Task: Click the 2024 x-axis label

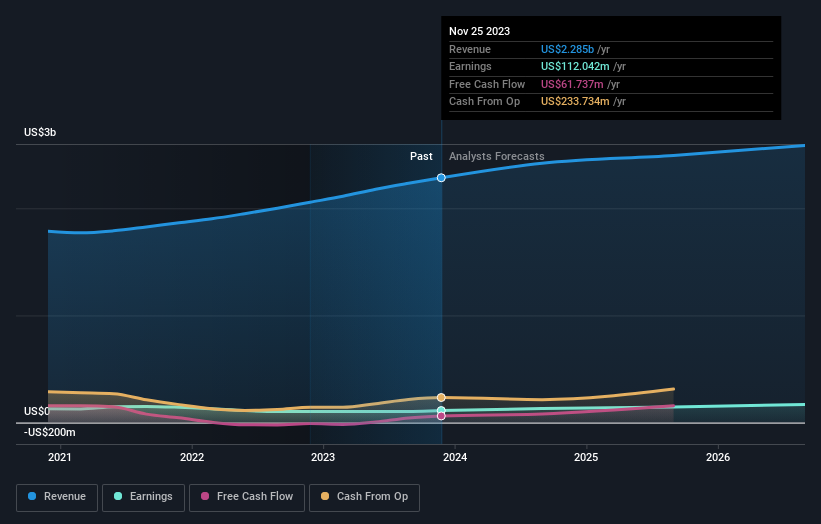Action: [x=455, y=457]
